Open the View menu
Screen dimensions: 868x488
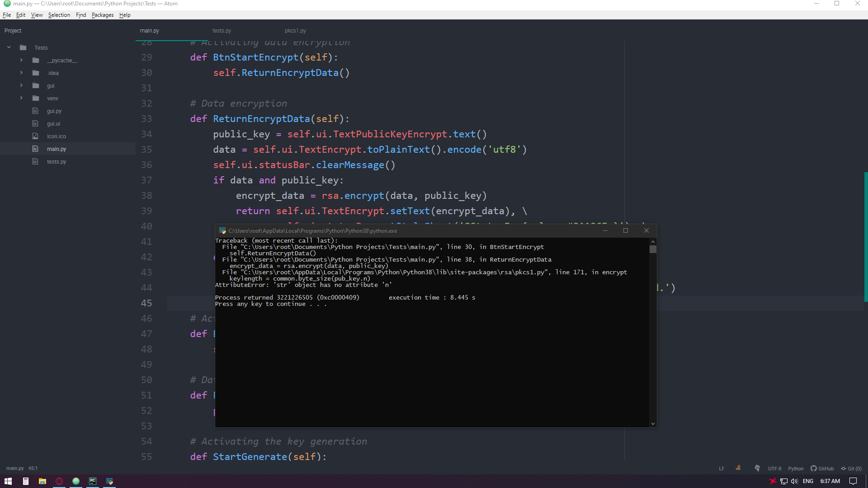pyautogui.click(x=37, y=15)
